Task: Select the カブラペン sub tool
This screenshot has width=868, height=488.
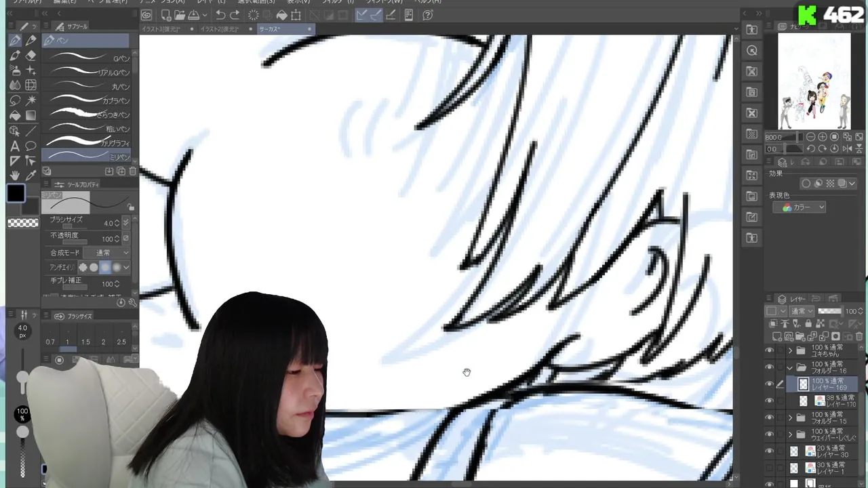Action: [x=87, y=101]
